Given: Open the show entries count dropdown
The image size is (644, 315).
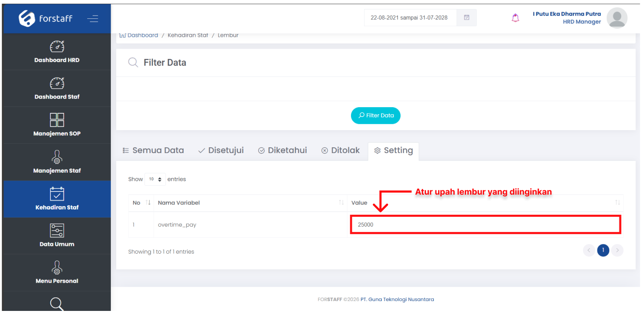Looking at the screenshot, I should coord(155,179).
